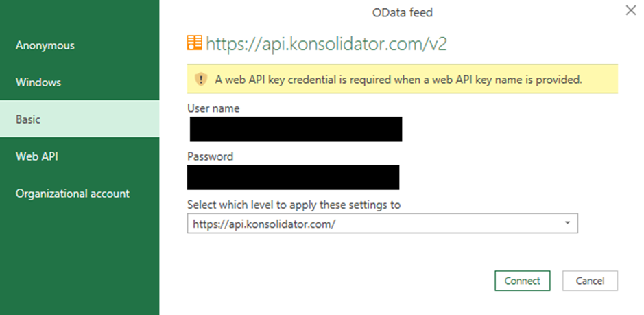Click the OData feed dialog title
This screenshot has width=644, height=315.
402,13
